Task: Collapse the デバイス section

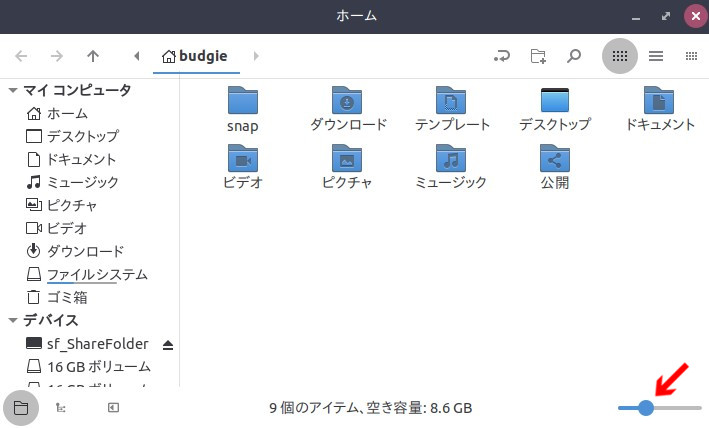Action: coord(13,320)
